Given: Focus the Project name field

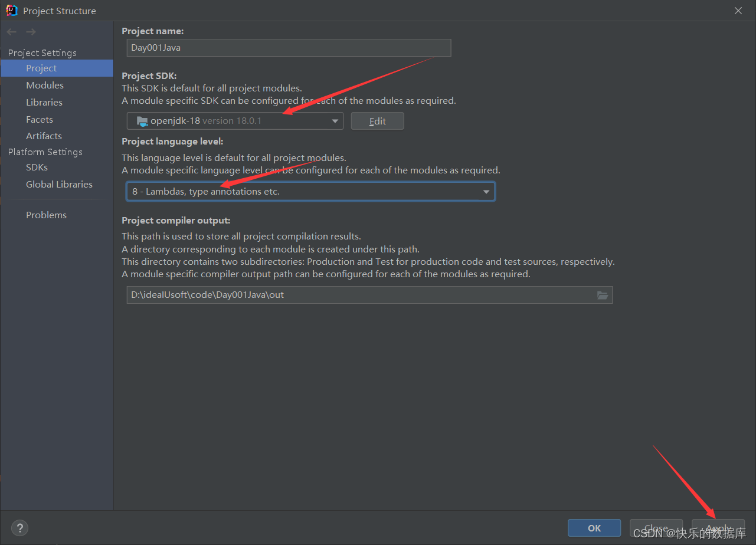Looking at the screenshot, I should pyautogui.click(x=289, y=48).
